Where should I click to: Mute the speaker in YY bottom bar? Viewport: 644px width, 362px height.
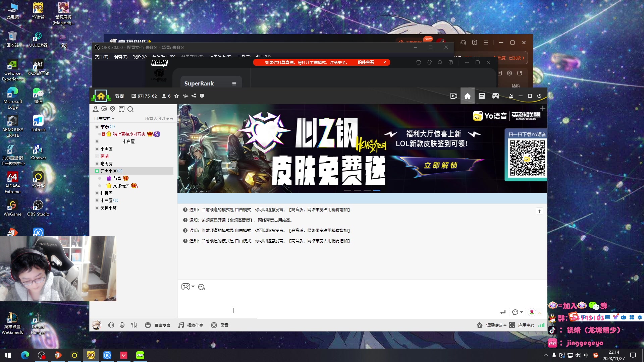point(111,325)
